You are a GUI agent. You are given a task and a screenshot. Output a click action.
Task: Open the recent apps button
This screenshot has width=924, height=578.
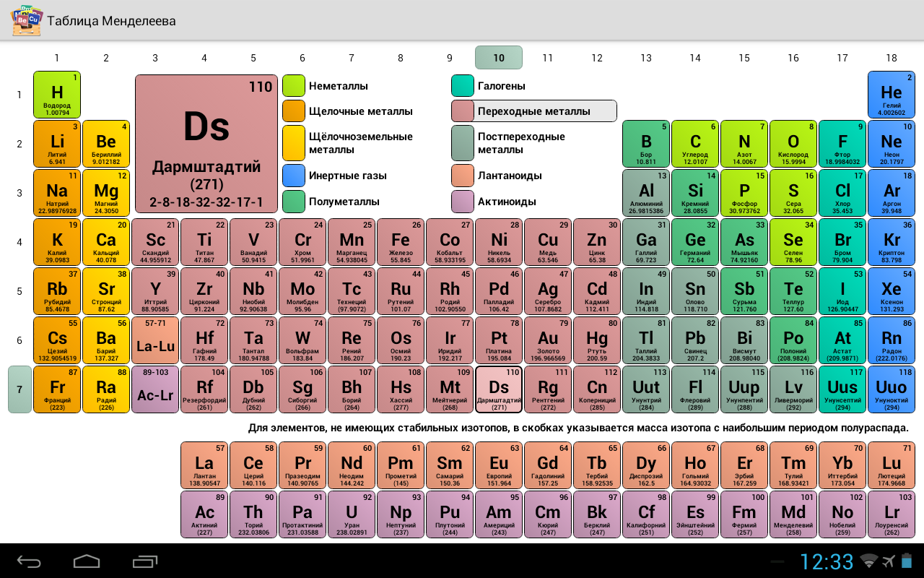pyautogui.click(x=144, y=561)
